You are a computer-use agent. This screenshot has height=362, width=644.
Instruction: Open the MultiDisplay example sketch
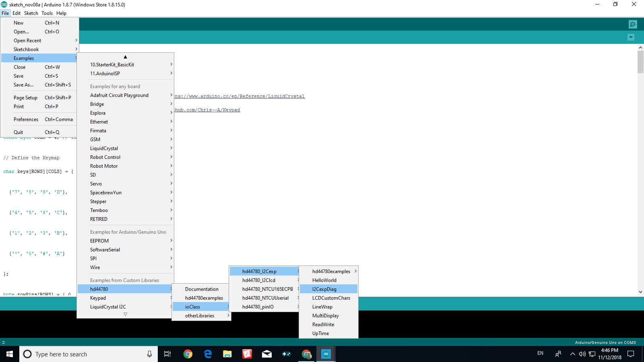tap(328, 316)
